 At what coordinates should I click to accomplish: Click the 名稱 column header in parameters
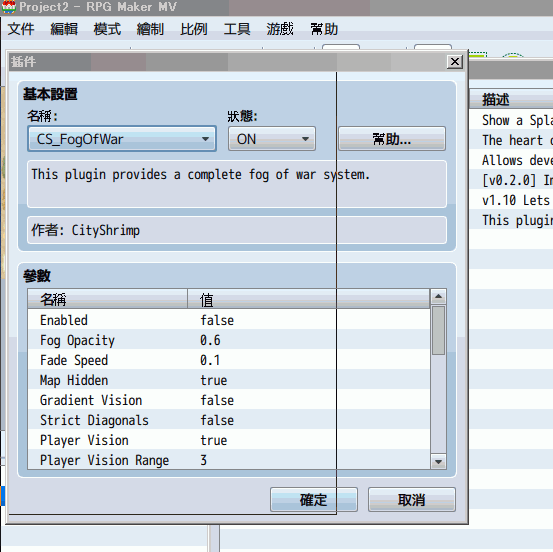click(108, 299)
